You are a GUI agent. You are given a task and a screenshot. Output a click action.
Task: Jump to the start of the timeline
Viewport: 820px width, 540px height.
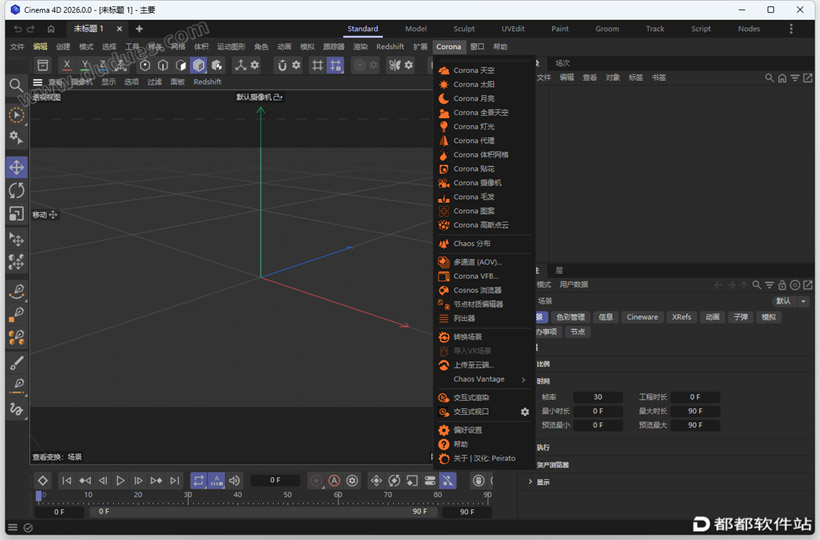pyautogui.click(x=66, y=480)
